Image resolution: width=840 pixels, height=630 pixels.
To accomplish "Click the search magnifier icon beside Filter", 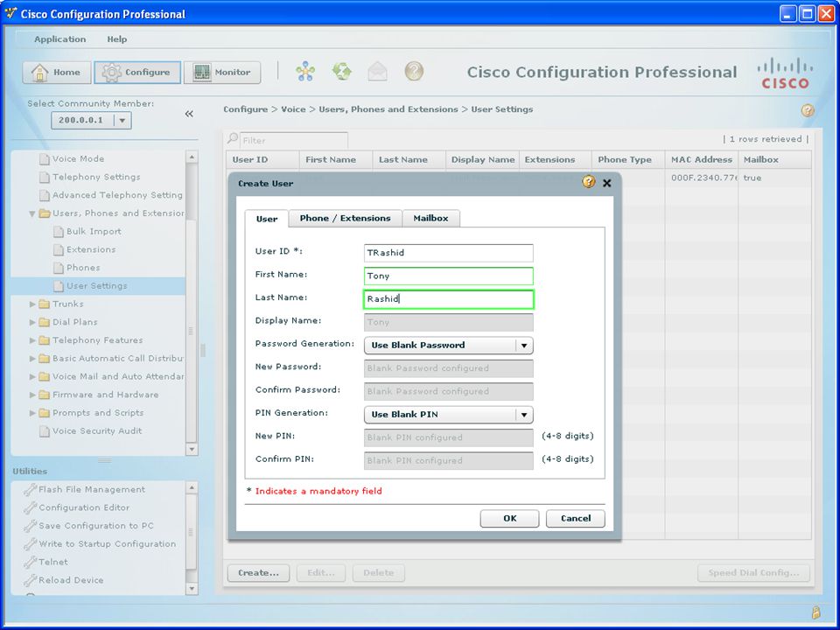I will pyautogui.click(x=233, y=139).
